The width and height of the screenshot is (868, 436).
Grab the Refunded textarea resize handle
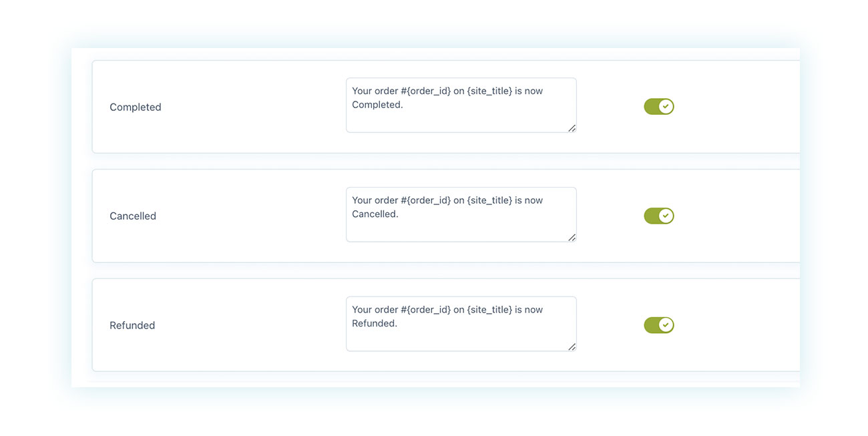(x=572, y=347)
